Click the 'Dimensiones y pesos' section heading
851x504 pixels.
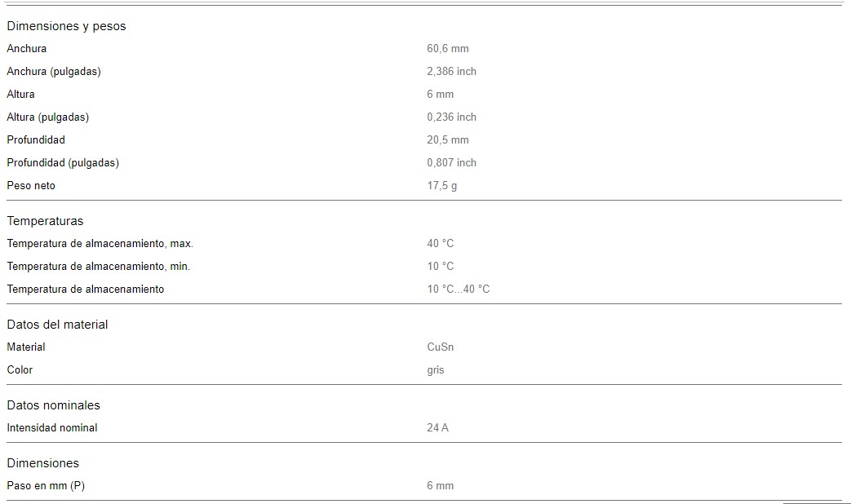[x=66, y=26]
